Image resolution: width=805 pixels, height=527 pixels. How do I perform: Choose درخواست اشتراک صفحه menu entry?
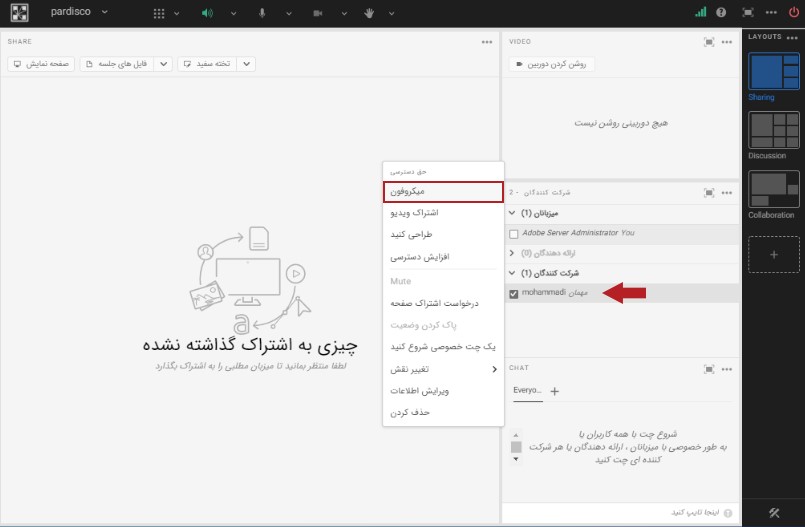pos(443,303)
